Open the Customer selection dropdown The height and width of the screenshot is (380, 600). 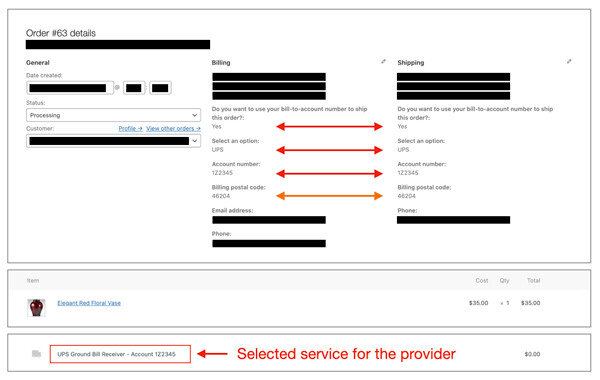tap(113, 141)
